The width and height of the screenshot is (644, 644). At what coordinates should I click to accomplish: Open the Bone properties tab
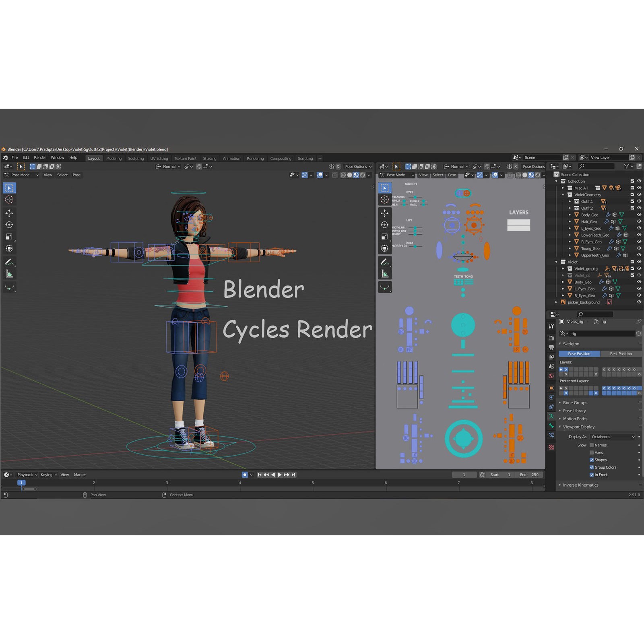pyautogui.click(x=551, y=426)
